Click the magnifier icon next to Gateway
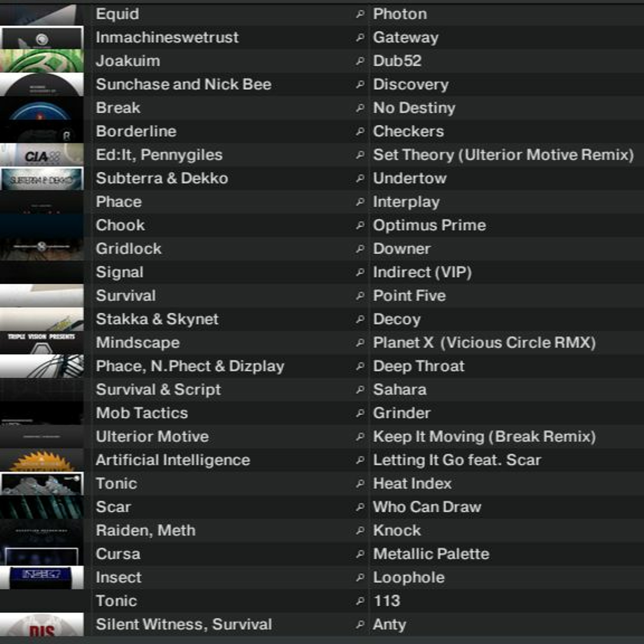 [360, 37]
